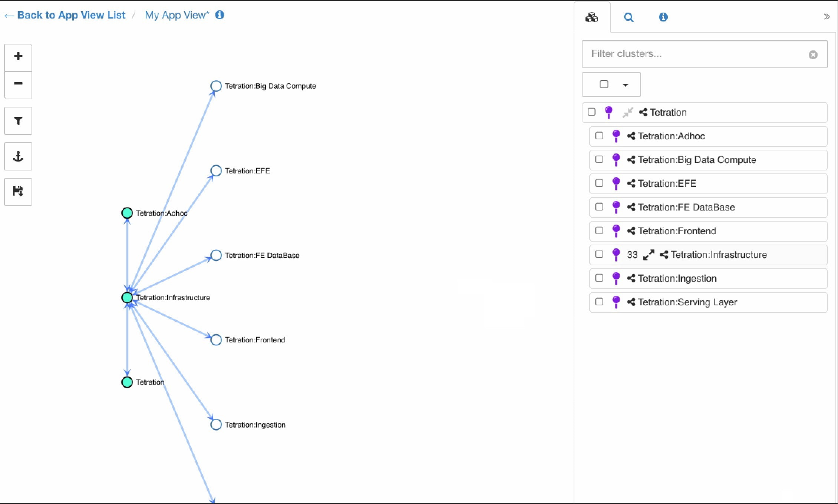
Task: Select the Tetration:Ingestion graph node
Action: (x=216, y=425)
